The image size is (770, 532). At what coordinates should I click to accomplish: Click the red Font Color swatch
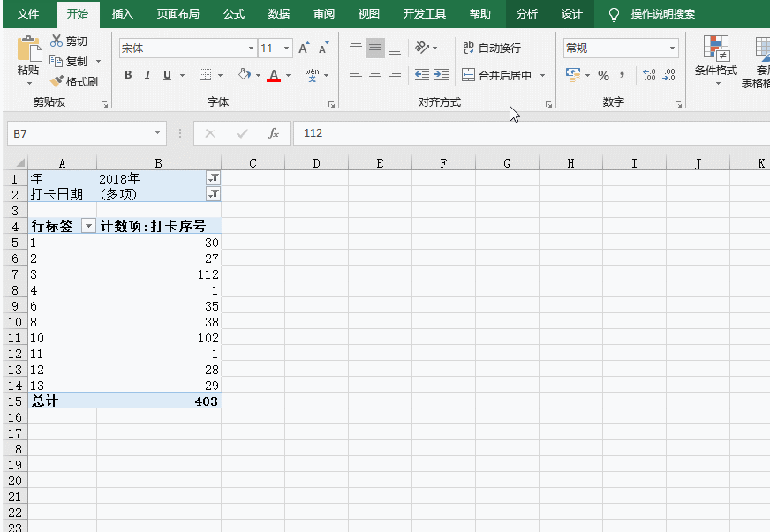click(274, 81)
